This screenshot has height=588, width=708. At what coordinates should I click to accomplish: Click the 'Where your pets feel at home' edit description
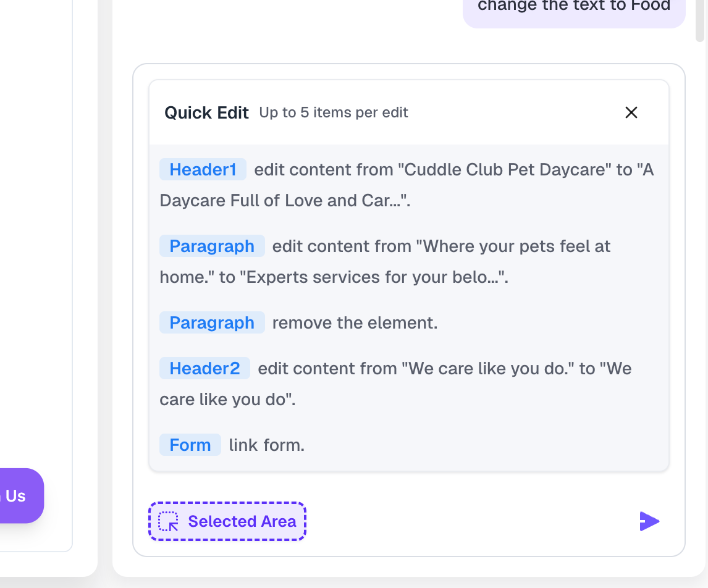tap(385, 262)
